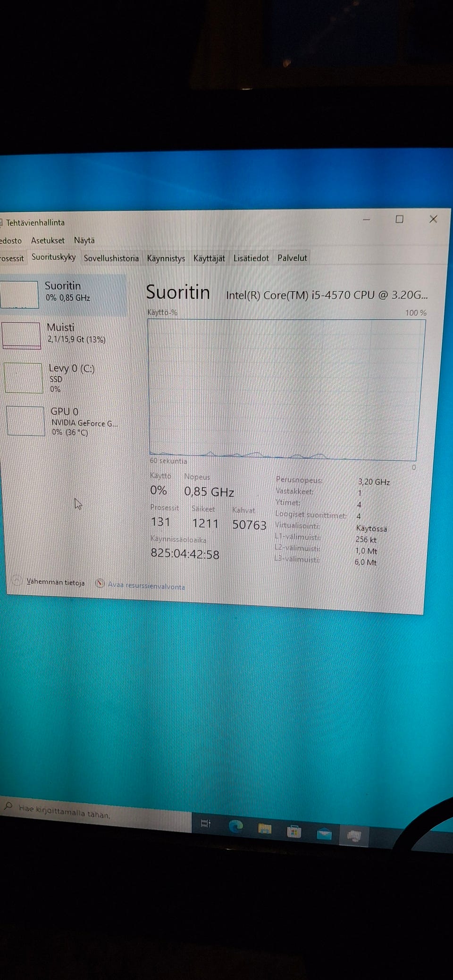Click the processes count 131

pos(160,522)
